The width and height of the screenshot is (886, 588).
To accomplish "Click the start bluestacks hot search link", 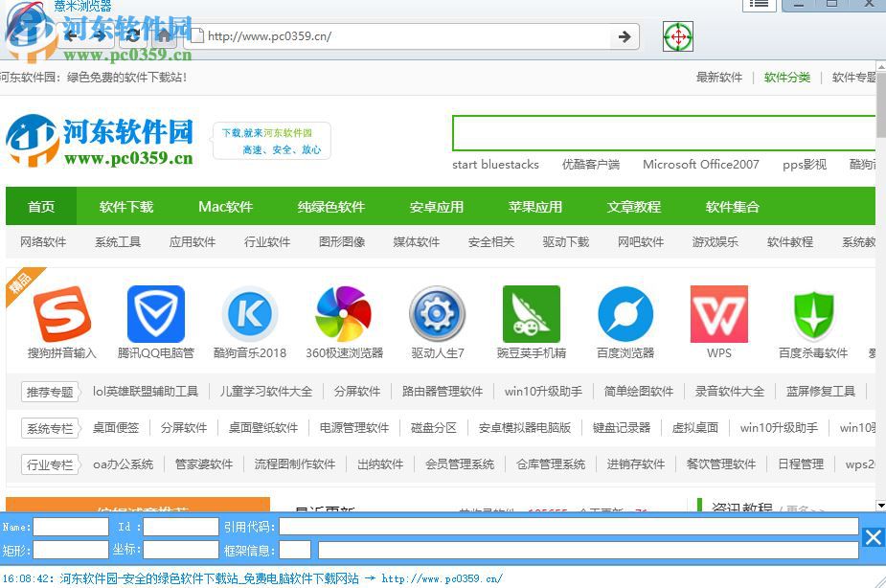I will [x=495, y=165].
